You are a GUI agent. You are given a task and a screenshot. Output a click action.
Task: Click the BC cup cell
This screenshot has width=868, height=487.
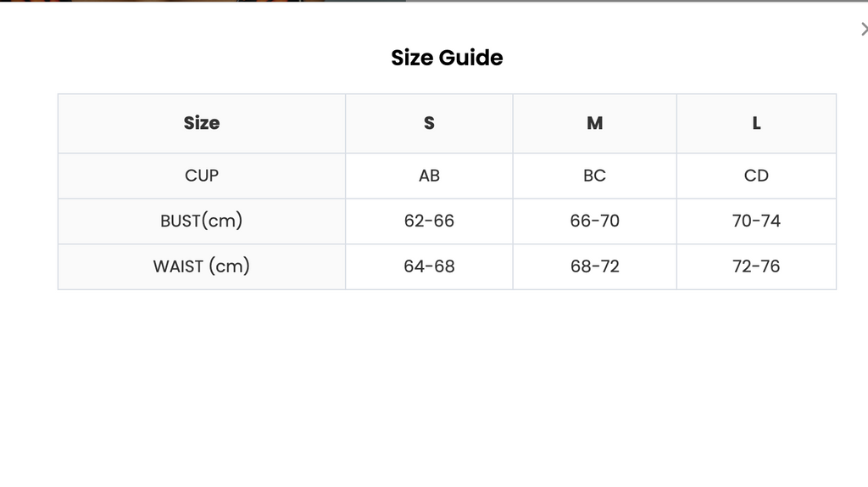[x=594, y=176]
